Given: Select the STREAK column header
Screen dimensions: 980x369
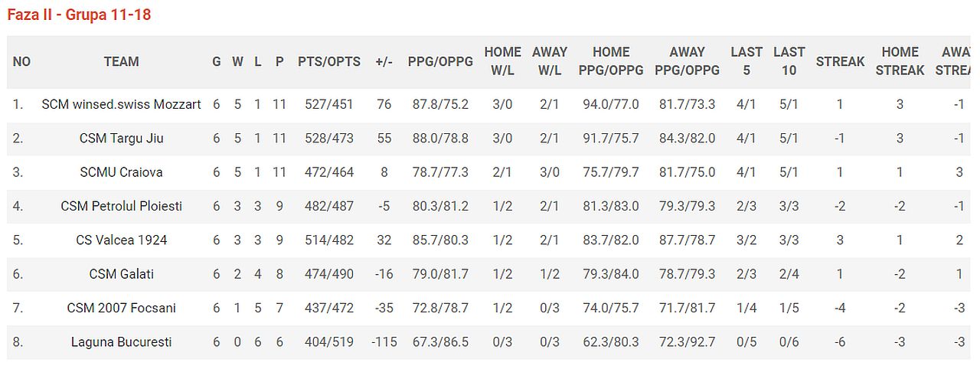Looking at the screenshot, I should point(840,61).
